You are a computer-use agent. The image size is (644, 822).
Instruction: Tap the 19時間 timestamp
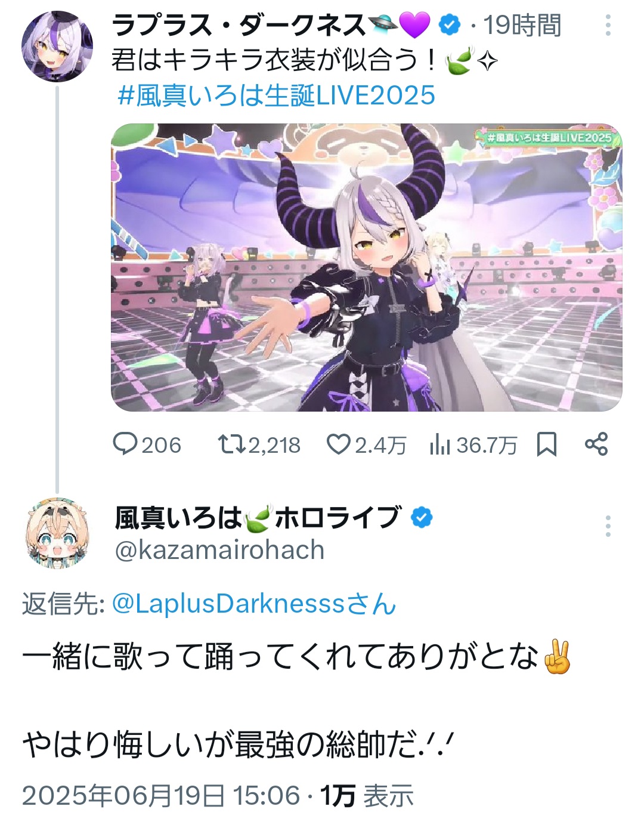(522, 26)
